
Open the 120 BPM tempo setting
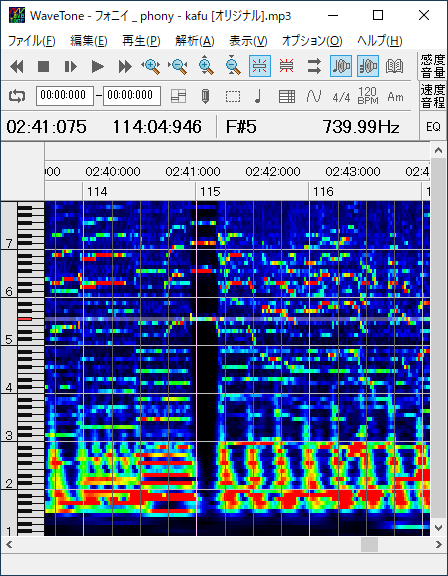click(x=368, y=96)
